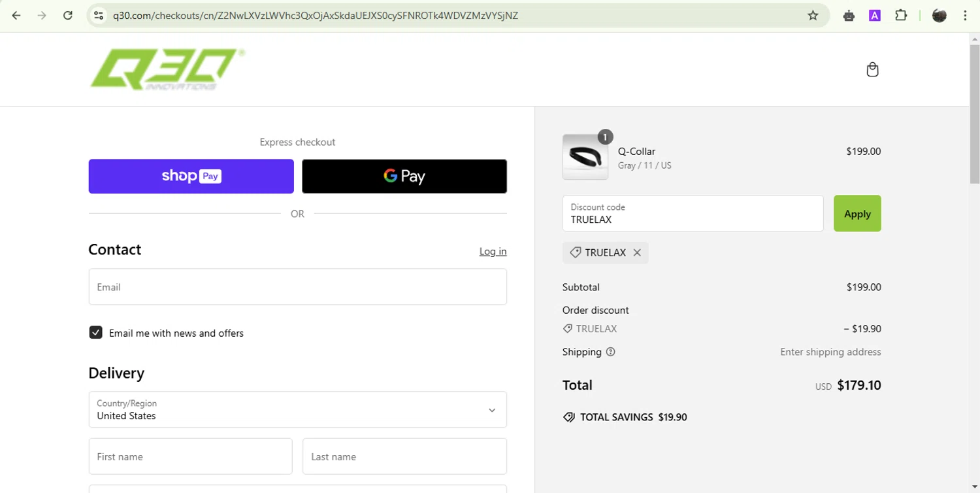Screen dimensions: 980x493
Task: Focus the Email input field
Action: pos(297,286)
